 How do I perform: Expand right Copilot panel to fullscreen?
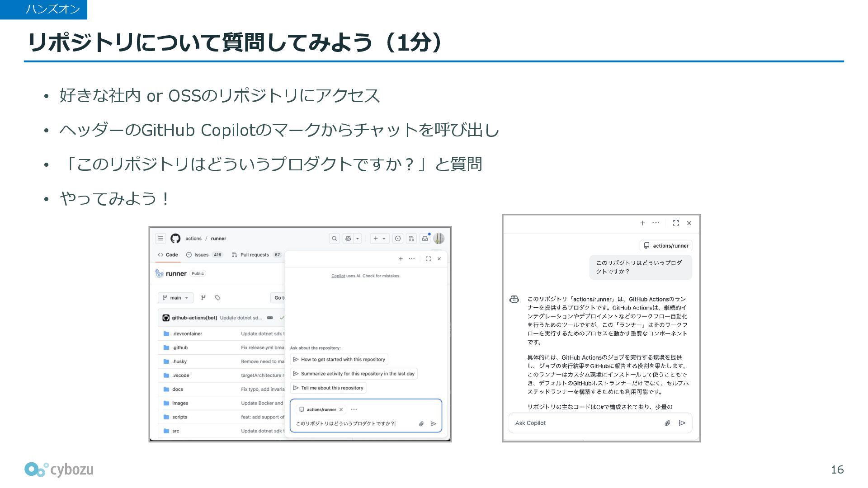pos(676,223)
